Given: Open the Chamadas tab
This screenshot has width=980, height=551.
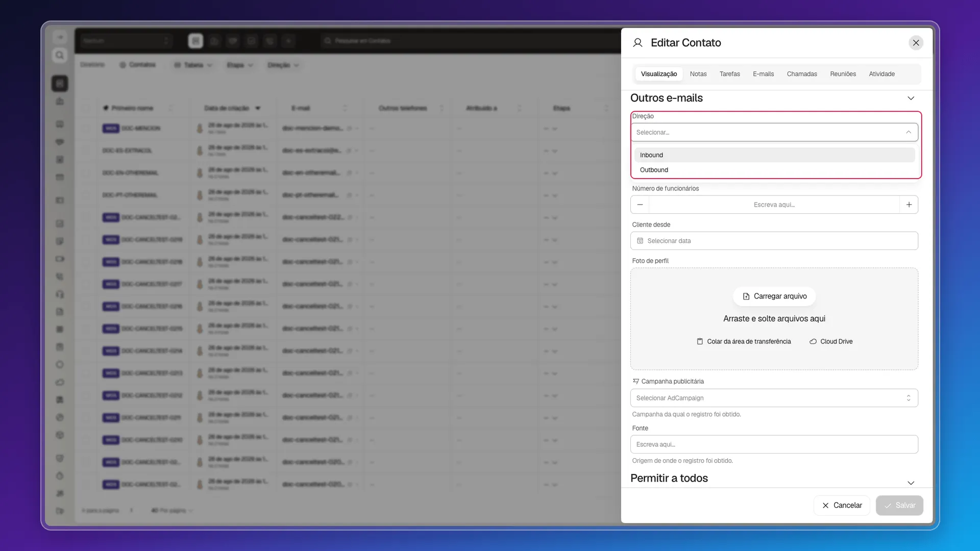Looking at the screenshot, I should click(801, 74).
